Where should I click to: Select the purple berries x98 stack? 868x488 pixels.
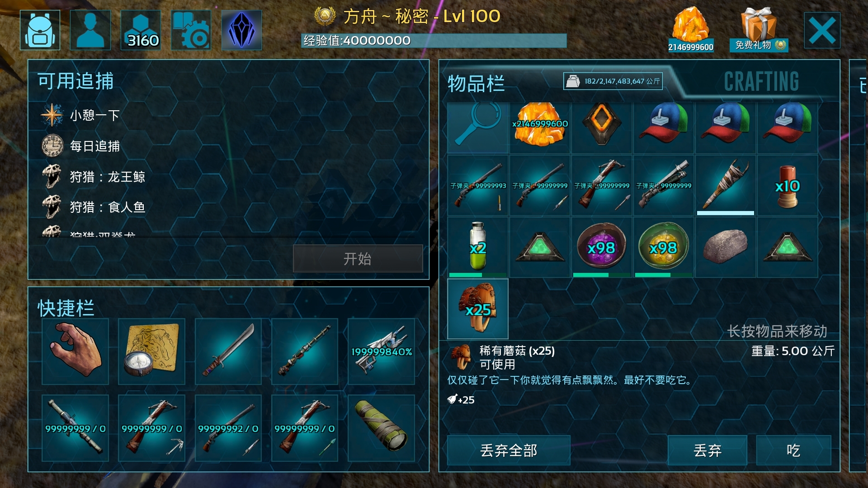point(602,247)
